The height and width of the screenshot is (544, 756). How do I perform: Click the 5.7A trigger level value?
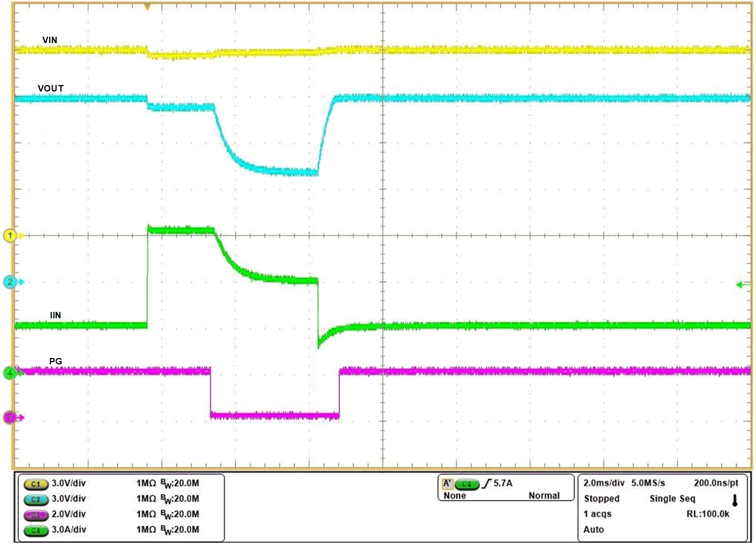tap(503, 483)
